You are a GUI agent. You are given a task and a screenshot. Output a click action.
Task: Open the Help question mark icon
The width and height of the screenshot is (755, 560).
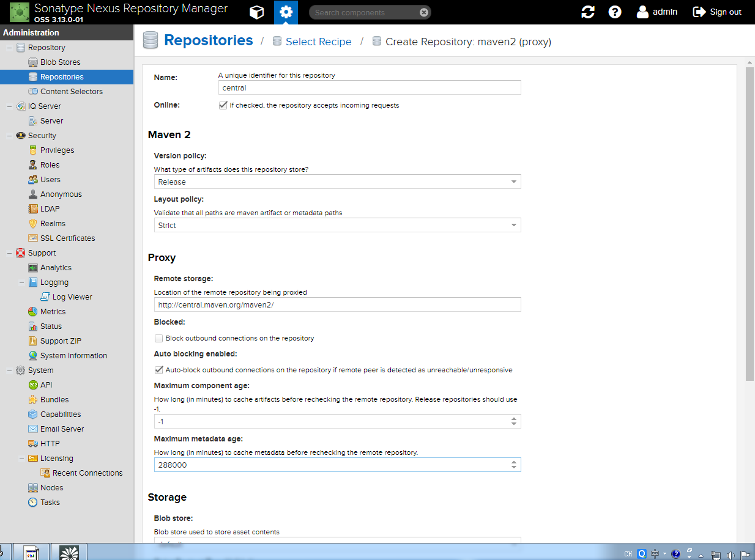point(615,12)
